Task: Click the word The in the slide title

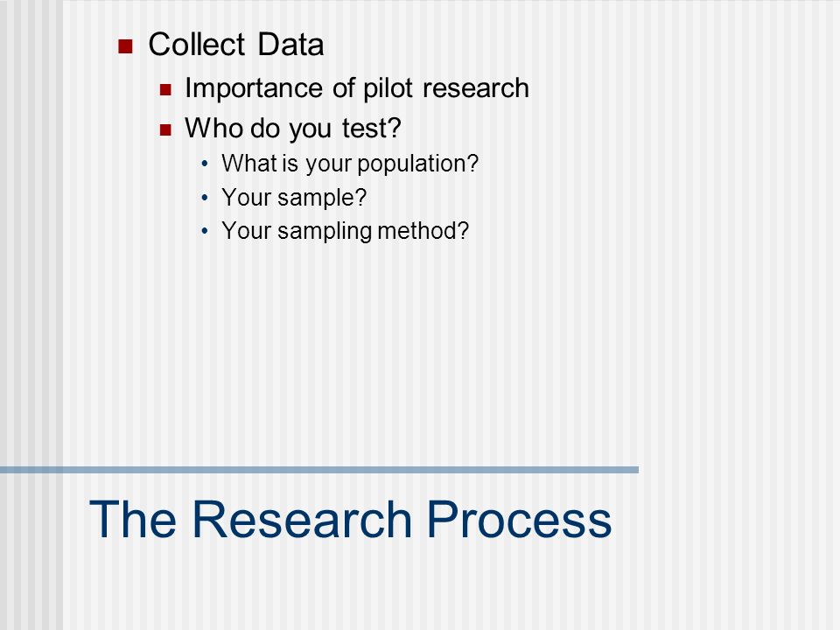Action: pos(132,519)
